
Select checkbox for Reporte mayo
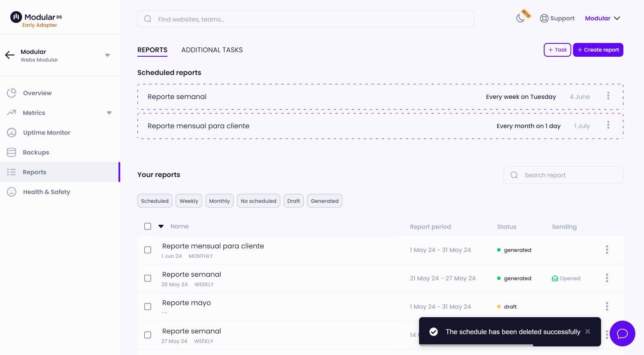(148, 306)
